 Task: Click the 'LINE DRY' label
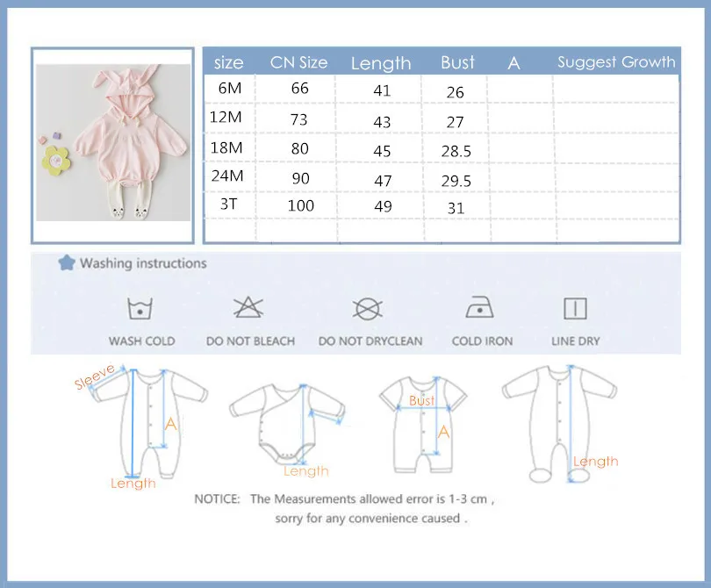576,341
